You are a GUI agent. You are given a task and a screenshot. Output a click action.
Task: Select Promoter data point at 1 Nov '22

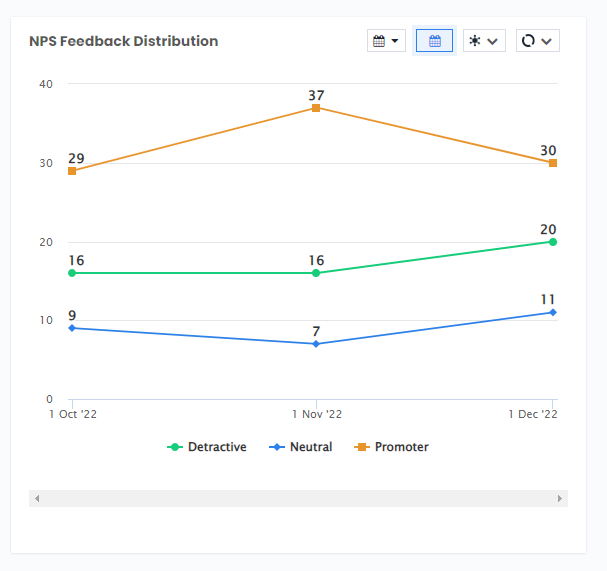316,108
